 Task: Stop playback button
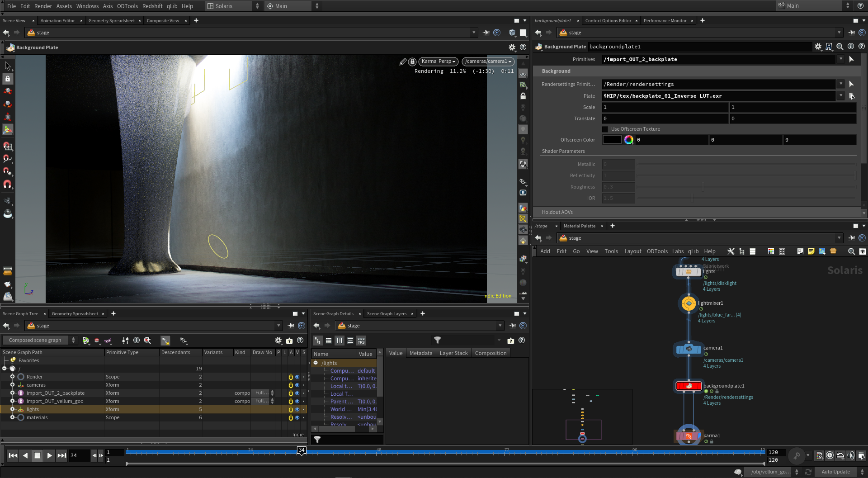[x=38, y=455]
